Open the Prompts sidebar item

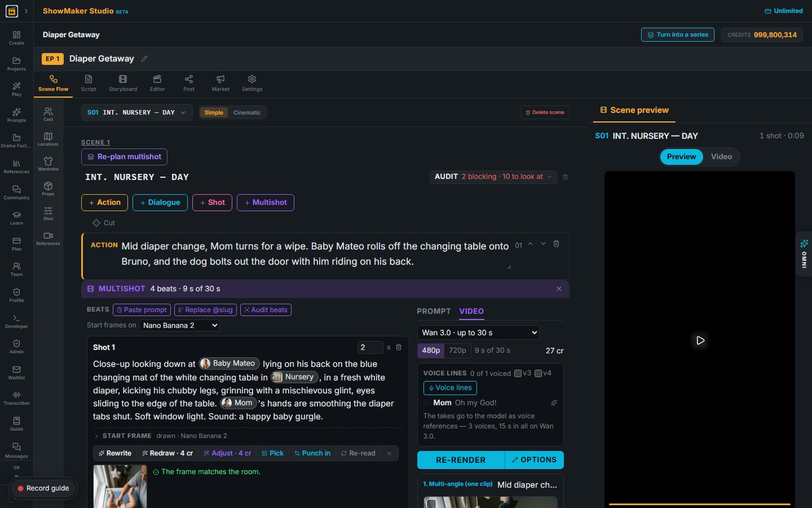[x=16, y=115]
